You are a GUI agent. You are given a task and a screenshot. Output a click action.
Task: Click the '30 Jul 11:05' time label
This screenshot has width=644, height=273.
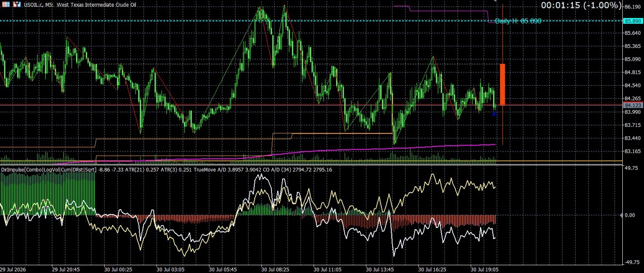pos(328,270)
